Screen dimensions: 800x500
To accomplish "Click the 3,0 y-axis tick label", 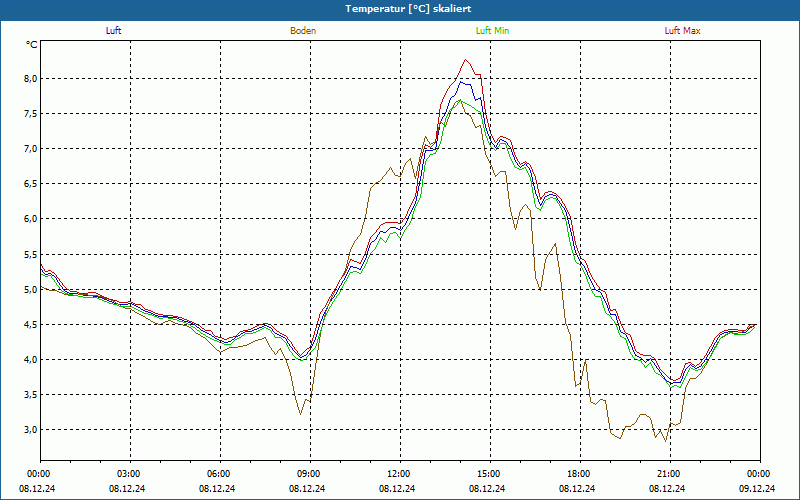I will 30,430.
